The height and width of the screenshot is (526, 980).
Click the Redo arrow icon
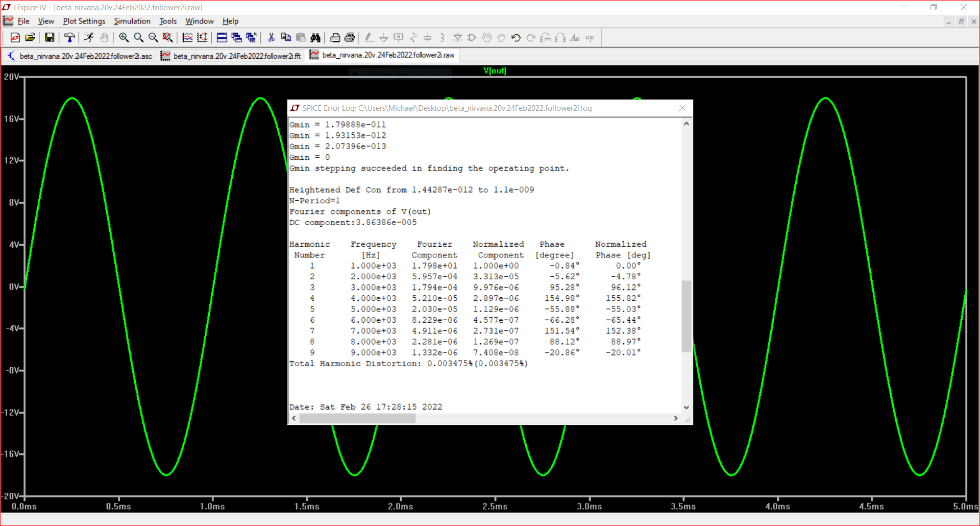(x=531, y=38)
